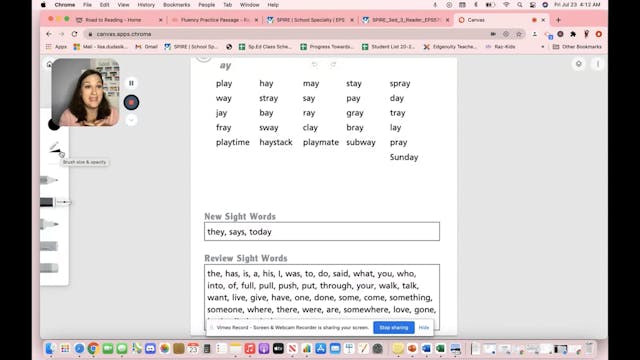Pause the webcam recording
The height and width of the screenshot is (360, 640).
(131, 83)
